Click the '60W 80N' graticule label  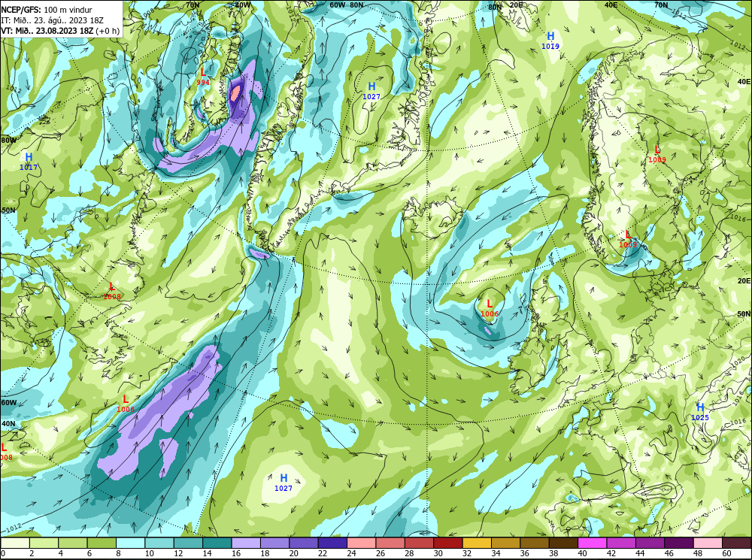[346, 5]
